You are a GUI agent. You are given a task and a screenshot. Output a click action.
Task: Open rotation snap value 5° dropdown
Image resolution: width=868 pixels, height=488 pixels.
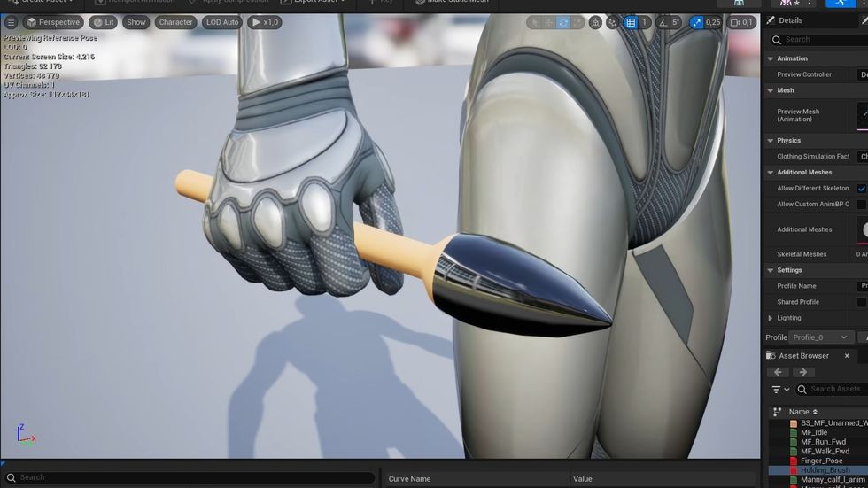pos(675,22)
